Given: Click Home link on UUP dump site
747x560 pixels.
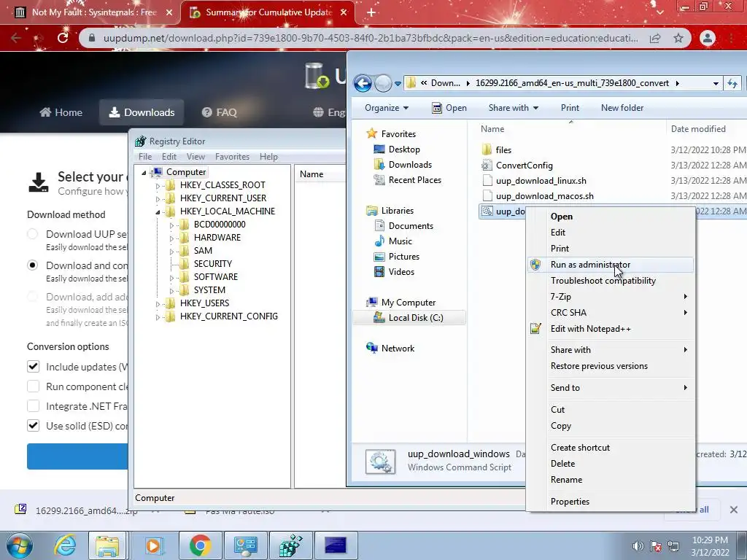Looking at the screenshot, I should click(61, 112).
